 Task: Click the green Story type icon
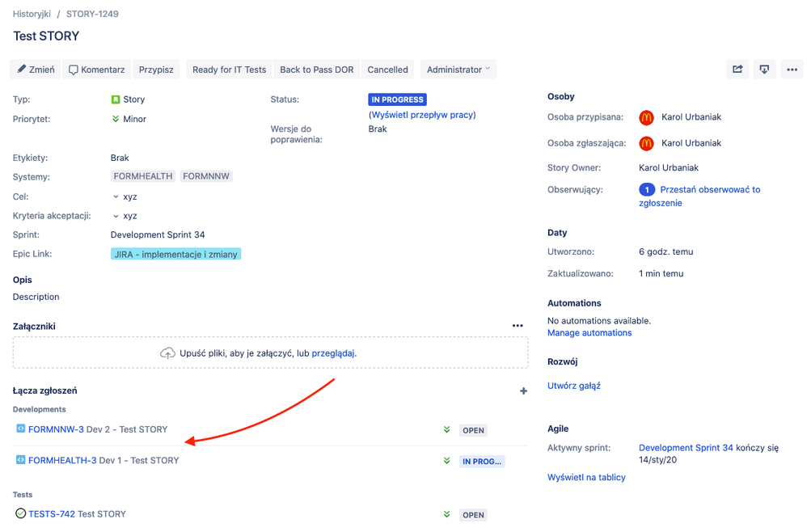tap(116, 99)
